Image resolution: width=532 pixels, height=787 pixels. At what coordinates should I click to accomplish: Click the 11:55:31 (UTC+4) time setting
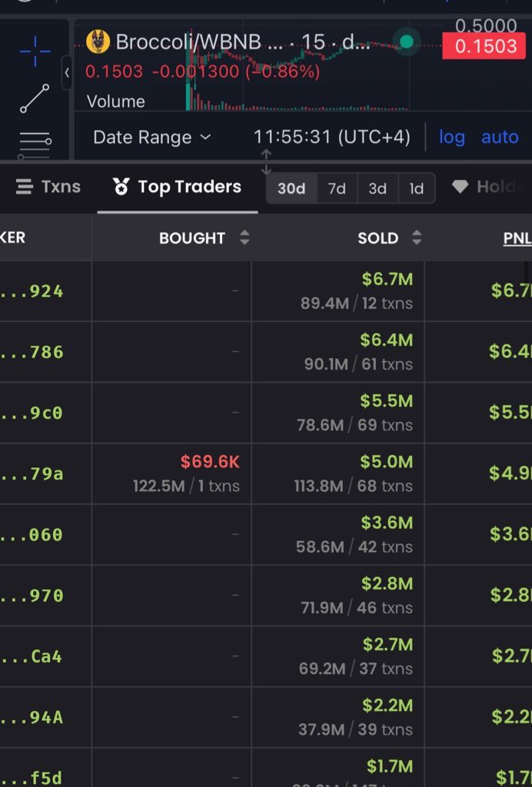coord(332,137)
